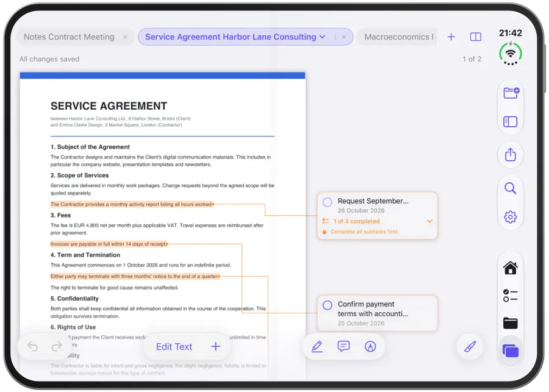This screenshot has height=392, width=549.
Task: Open settings via the gear icon
Action: point(510,217)
